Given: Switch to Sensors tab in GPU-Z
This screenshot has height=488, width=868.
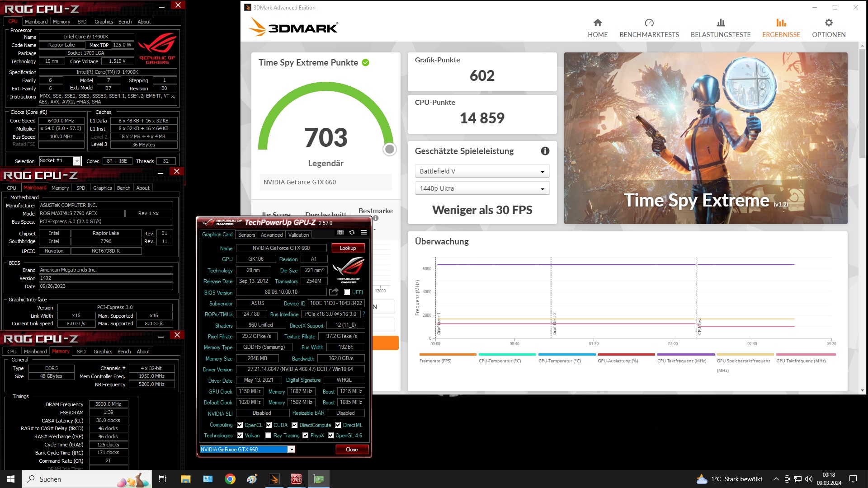Looking at the screenshot, I should tap(246, 235).
